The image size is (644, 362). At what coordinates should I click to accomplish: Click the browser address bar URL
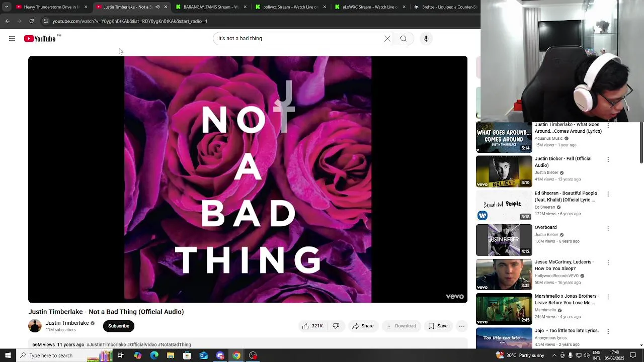click(x=130, y=21)
